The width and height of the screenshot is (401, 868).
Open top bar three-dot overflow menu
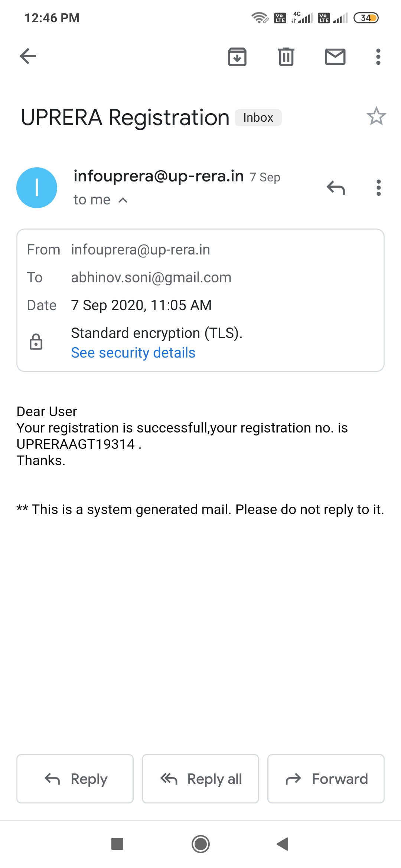click(x=378, y=57)
